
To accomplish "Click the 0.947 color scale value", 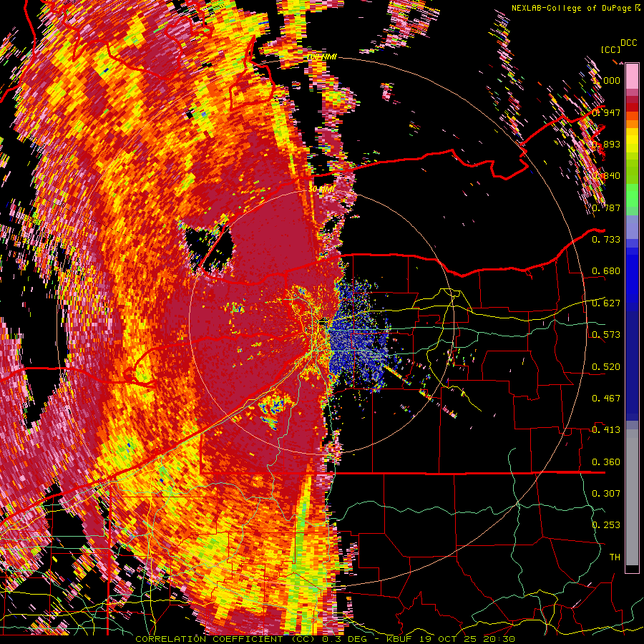I will point(606,112).
